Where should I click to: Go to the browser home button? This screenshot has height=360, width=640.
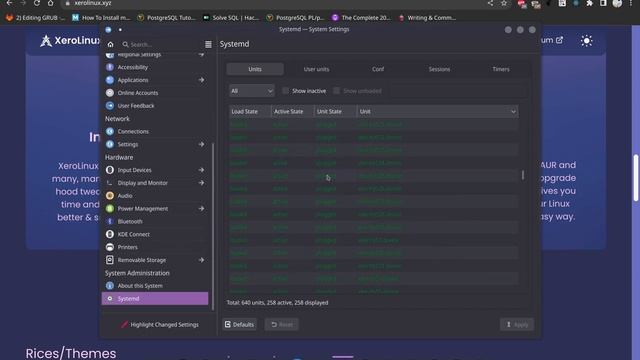coord(50,3)
